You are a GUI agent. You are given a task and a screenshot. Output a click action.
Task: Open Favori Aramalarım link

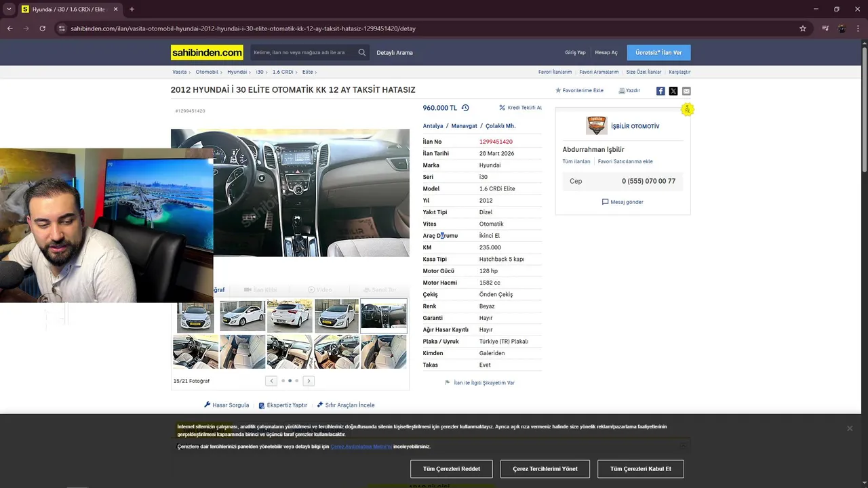(x=599, y=72)
